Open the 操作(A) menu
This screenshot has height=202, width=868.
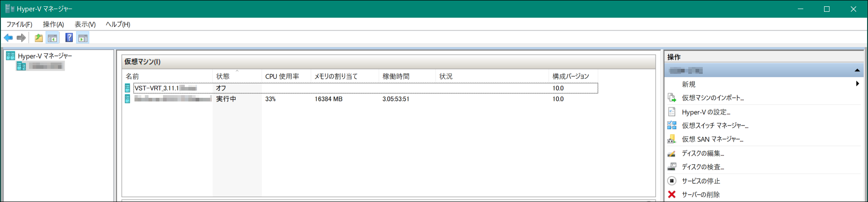[53, 24]
